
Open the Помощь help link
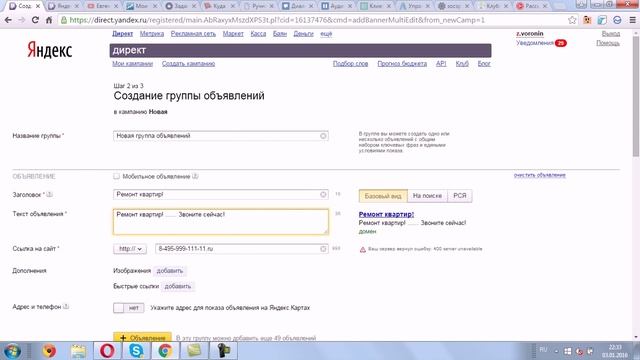coord(608,43)
